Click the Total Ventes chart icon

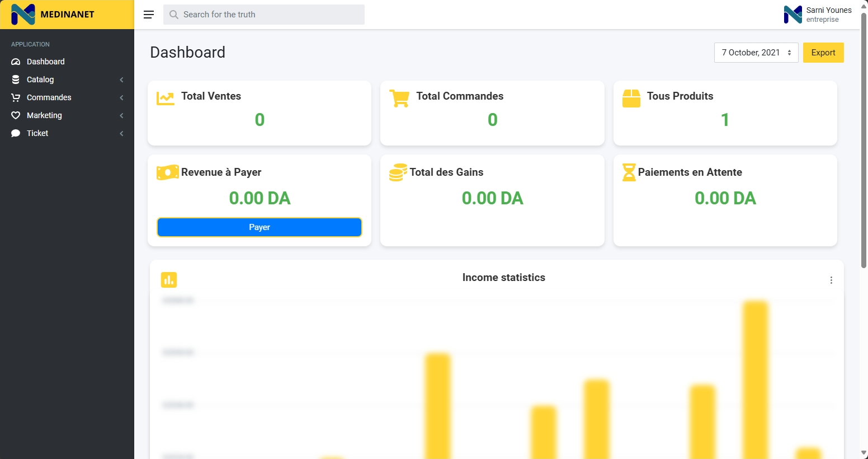pos(165,97)
